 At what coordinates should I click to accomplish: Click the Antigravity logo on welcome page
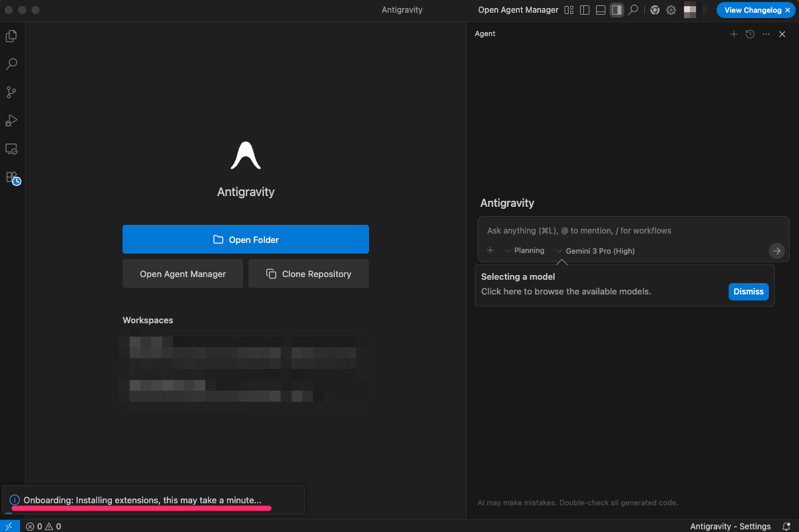point(246,156)
